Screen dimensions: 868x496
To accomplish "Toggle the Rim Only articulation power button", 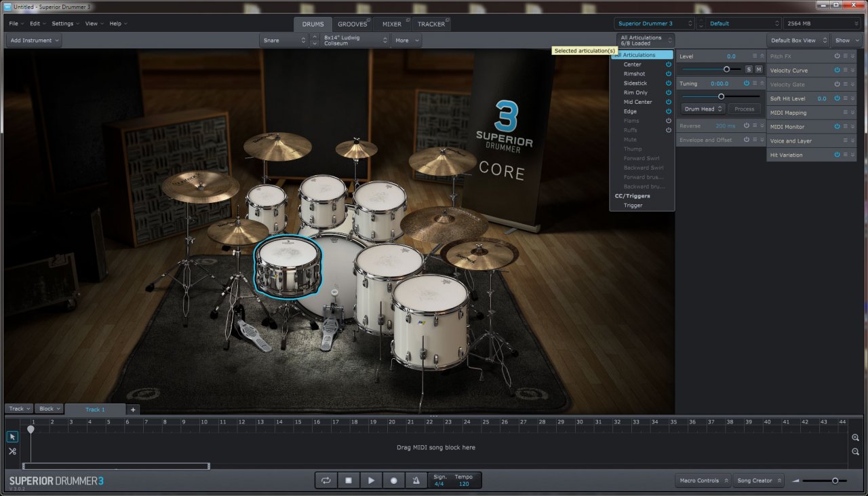I will tap(669, 93).
